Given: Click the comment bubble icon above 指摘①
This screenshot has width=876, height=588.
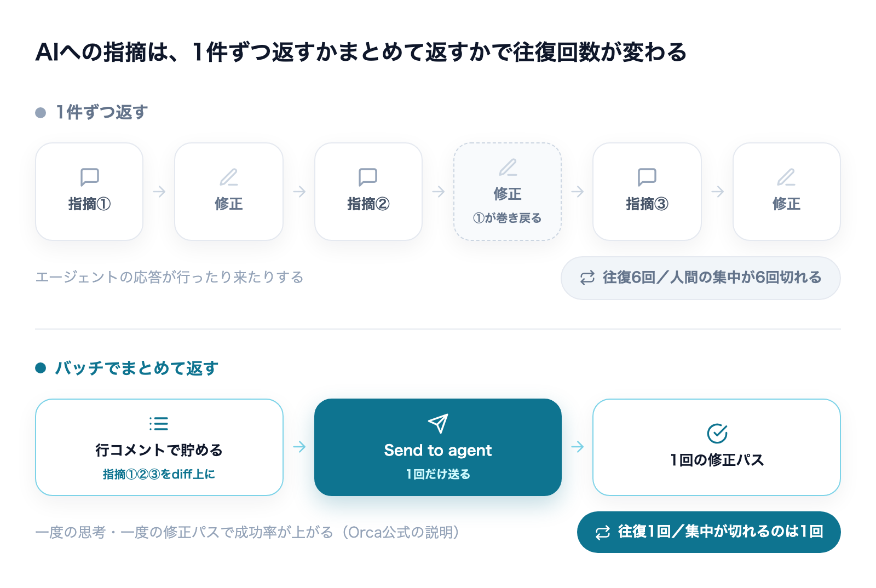Looking at the screenshot, I should pos(89,177).
